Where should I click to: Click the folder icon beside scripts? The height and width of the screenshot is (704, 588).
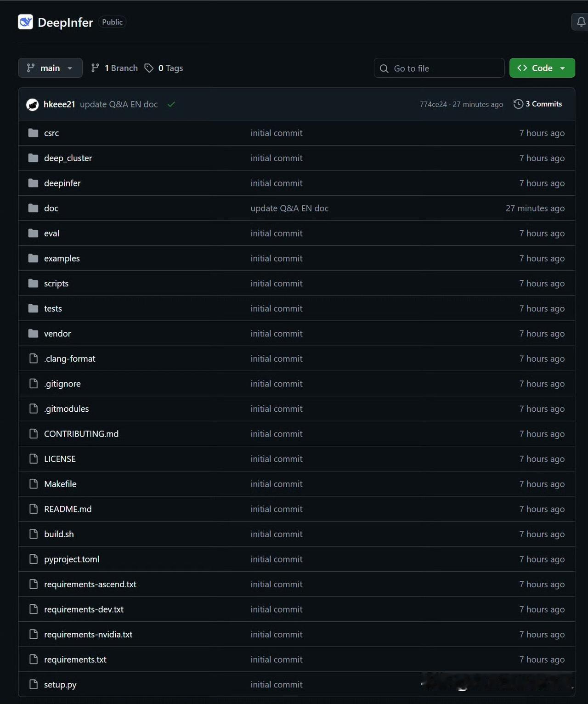click(33, 284)
